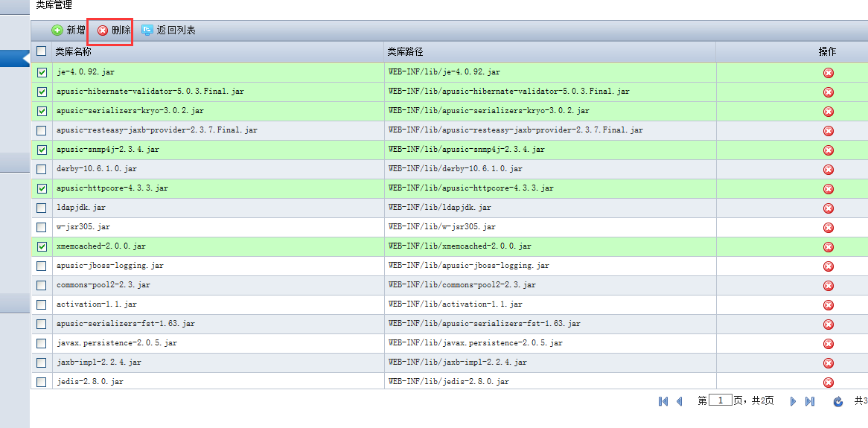Collapse the left sidebar arrow

[x=25, y=57]
